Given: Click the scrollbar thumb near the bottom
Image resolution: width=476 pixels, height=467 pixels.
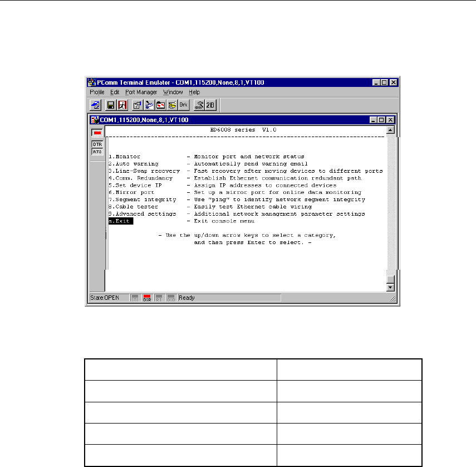Looking at the screenshot, I should coord(390,279).
